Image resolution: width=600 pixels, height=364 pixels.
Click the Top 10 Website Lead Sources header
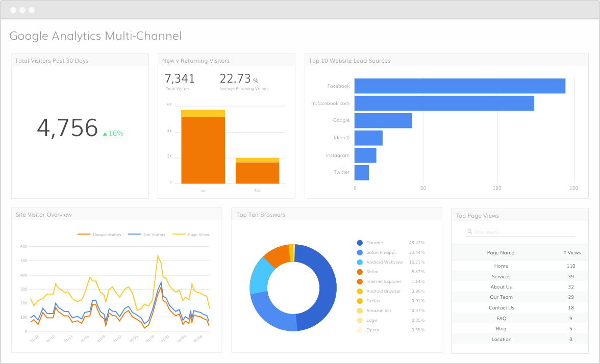pyautogui.click(x=348, y=61)
